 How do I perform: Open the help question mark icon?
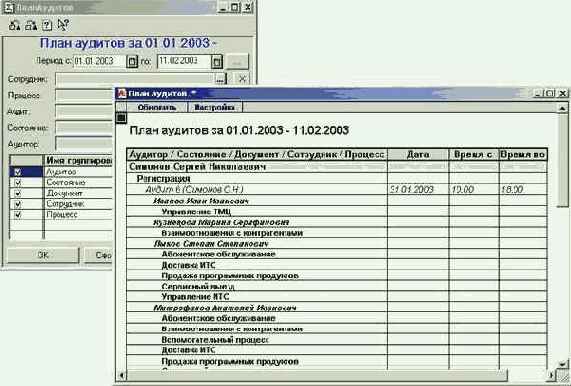tap(47, 25)
